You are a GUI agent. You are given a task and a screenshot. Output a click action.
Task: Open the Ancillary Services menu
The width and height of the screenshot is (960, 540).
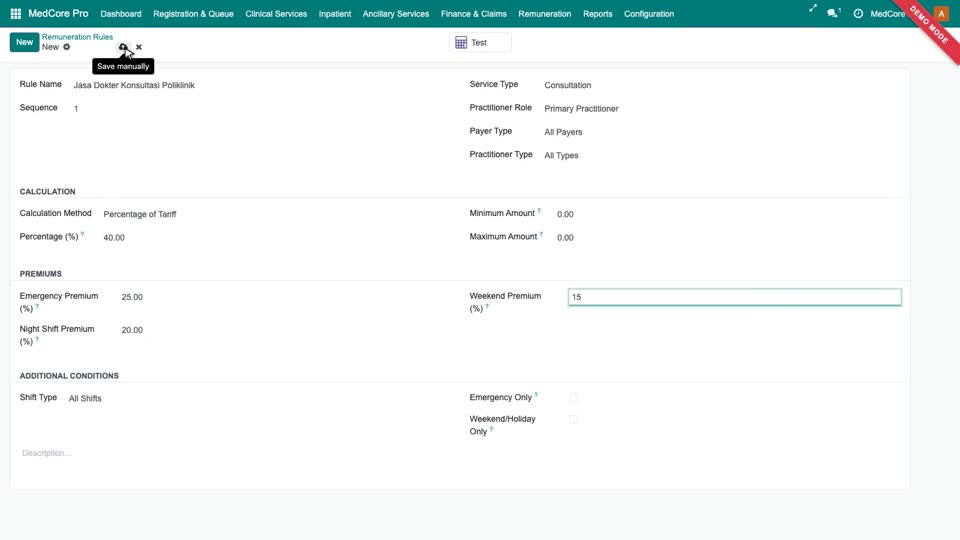click(396, 13)
